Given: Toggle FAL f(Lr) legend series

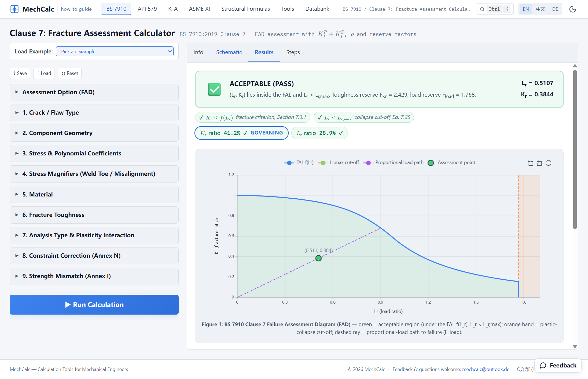Looking at the screenshot, I should pyautogui.click(x=299, y=162).
